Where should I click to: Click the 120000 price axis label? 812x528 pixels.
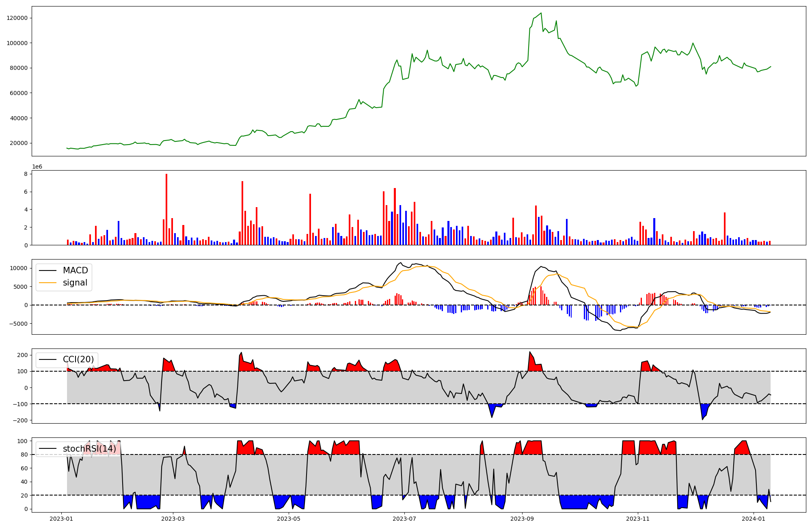click(17, 18)
